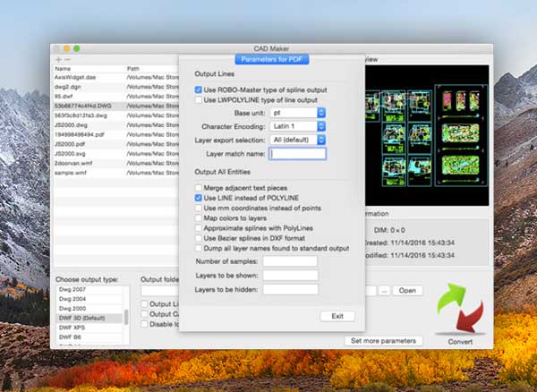The width and height of the screenshot is (537, 392).
Task: Enable Use ROBO-Master type of spline output
Action: [199, 89]
